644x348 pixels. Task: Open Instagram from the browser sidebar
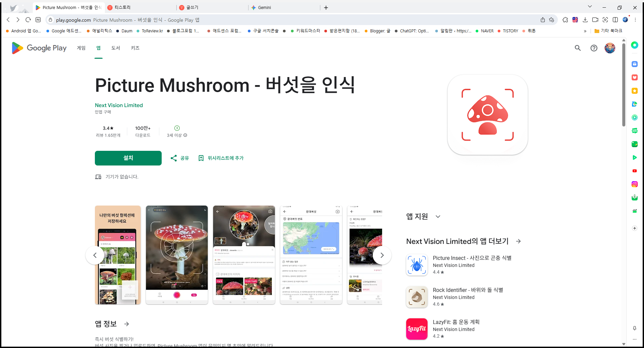[634, 184]
